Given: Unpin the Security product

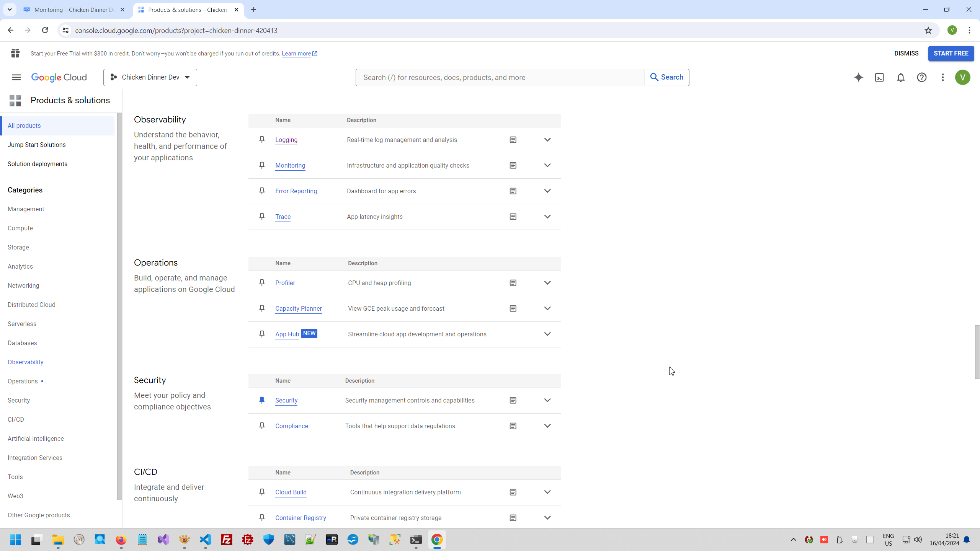Looking at the screenshot, I should (x=262, y=400).
